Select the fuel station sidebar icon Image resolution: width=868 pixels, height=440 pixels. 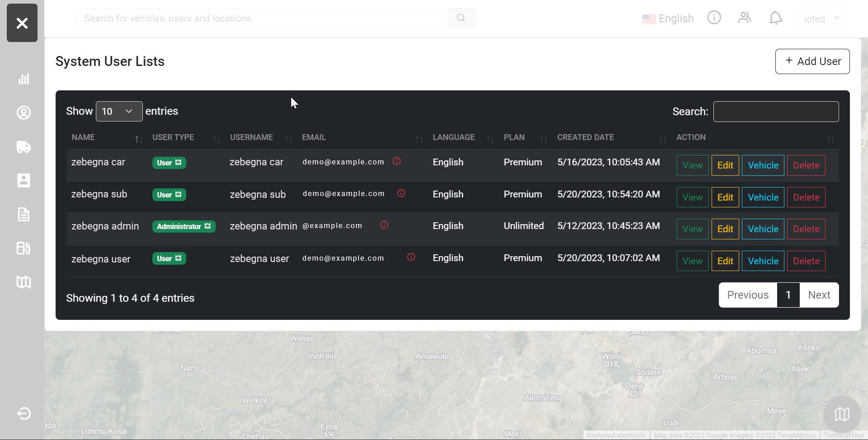24,248
